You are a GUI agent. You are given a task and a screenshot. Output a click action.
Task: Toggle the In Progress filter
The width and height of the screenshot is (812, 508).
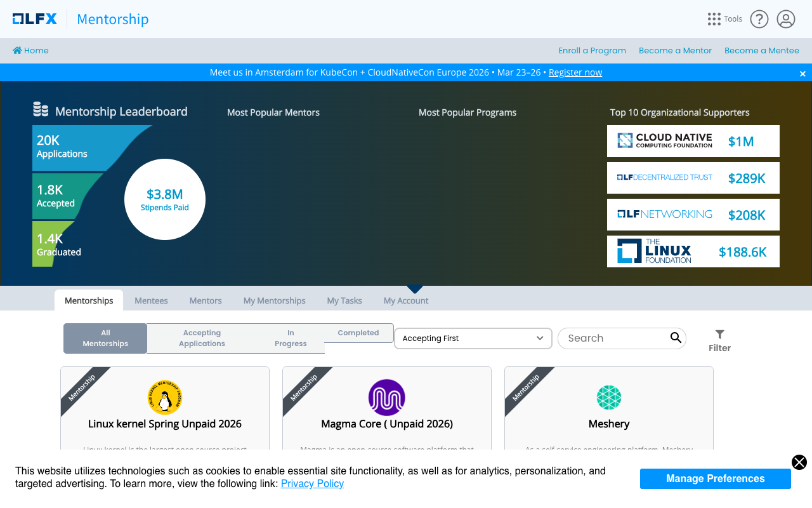(291, 338)
